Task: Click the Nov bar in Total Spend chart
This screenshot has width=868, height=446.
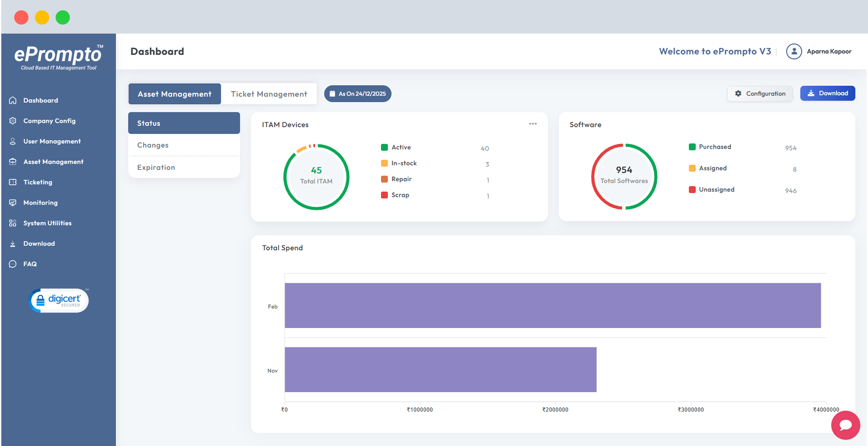Action: point(440,369)
